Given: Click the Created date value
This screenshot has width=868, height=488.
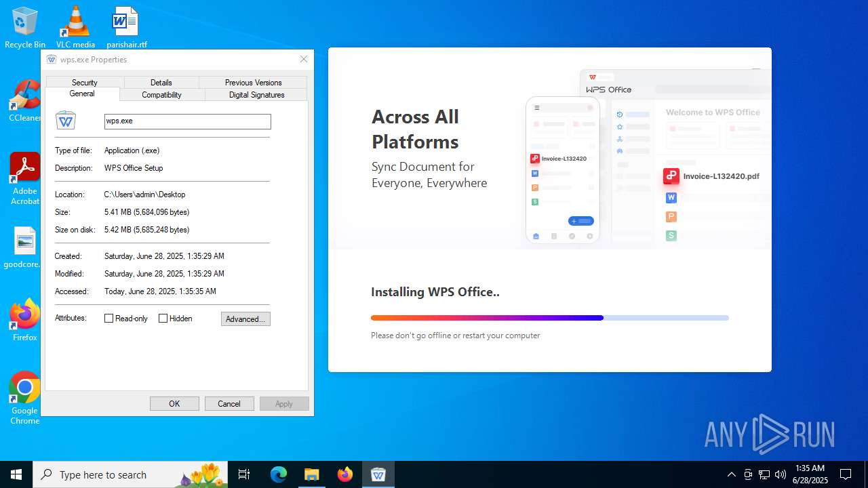Looking at the screenshot, I should [x=164, y=256].
